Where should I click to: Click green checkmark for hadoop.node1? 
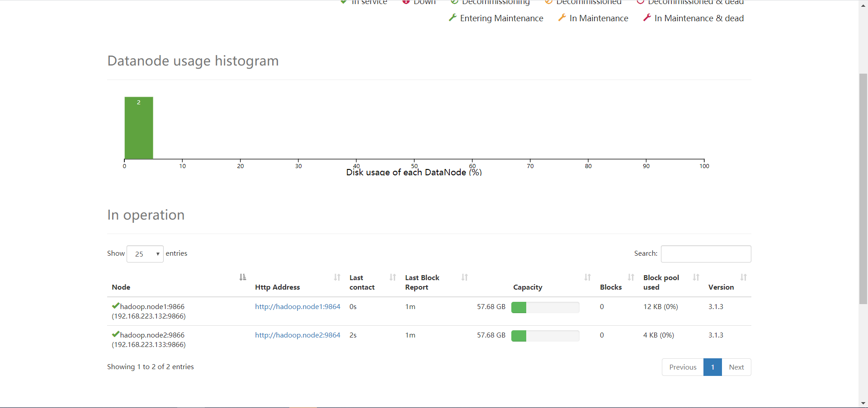coord(116,306)
